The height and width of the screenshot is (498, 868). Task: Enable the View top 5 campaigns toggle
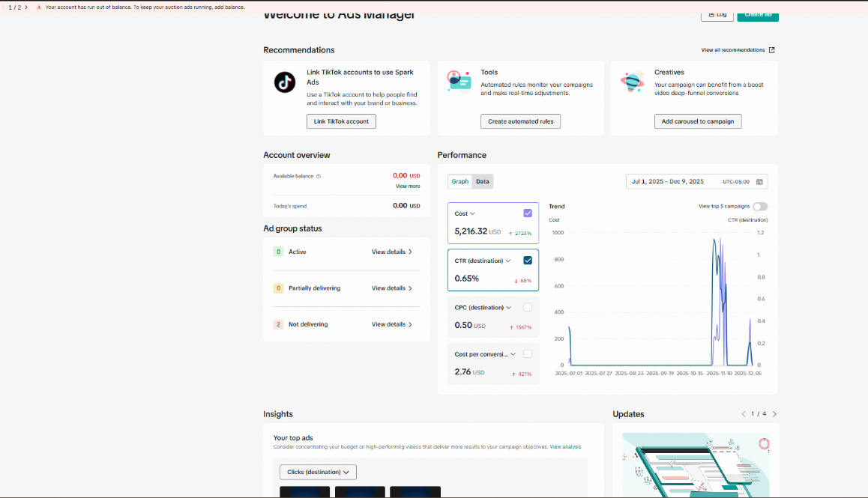(760, 207)
